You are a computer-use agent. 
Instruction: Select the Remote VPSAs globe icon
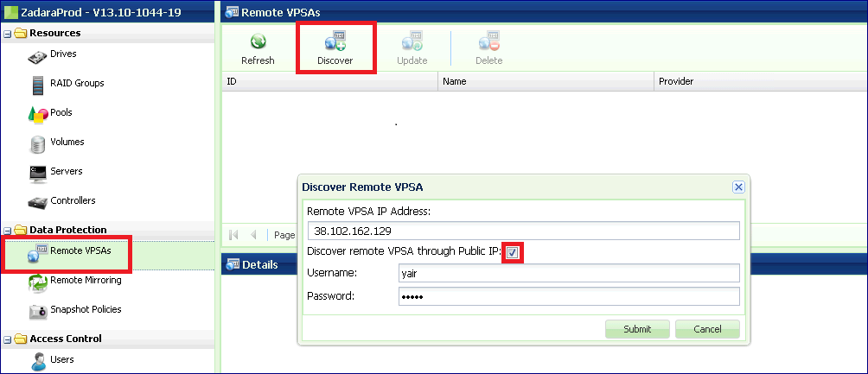38,253
